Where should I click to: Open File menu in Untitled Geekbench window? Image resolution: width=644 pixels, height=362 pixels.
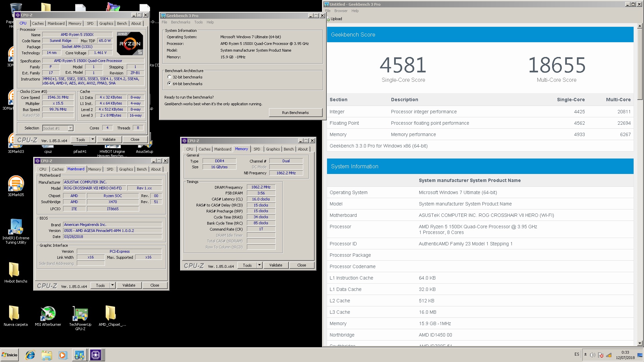click(x=328, y=11)
